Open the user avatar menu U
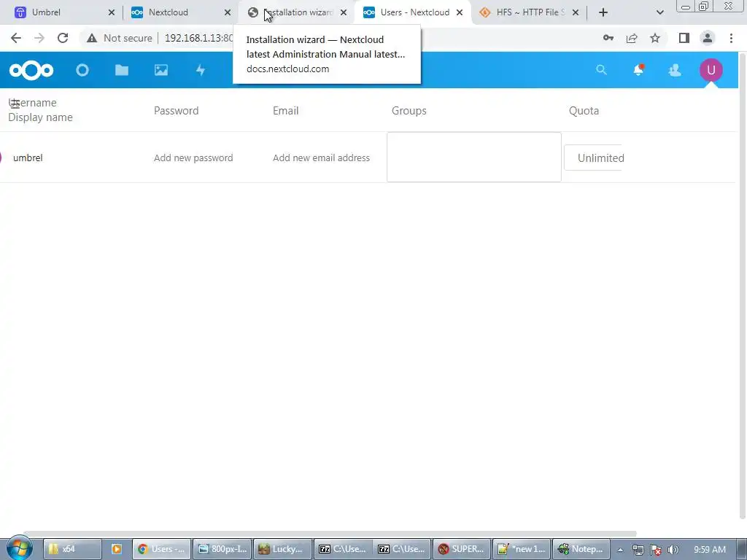The height and width of the screenshot is (560, 747). (711, 70)
